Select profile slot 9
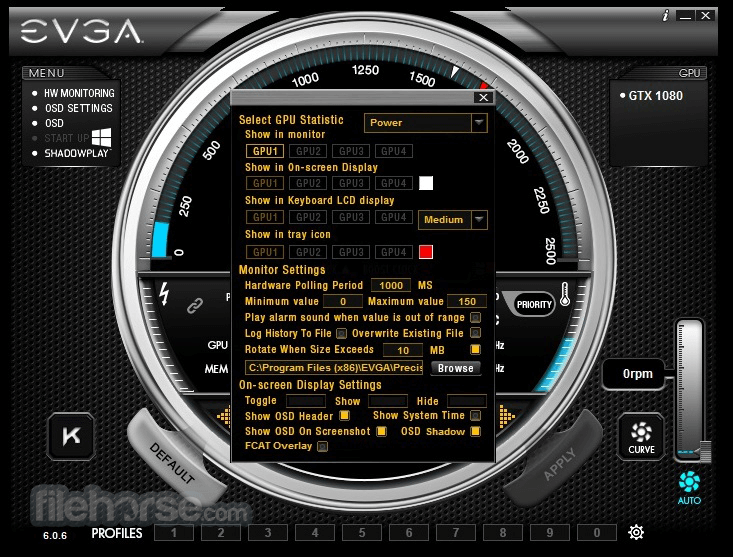Image resolution: width=733 pixels, height=557 pixels. 550,533
